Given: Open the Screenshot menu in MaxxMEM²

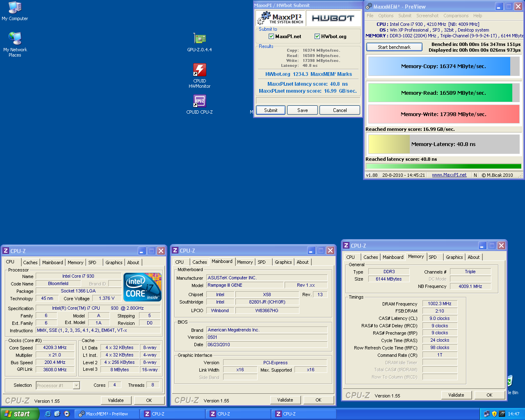Looking at the screenshot, I should point(427,16).
